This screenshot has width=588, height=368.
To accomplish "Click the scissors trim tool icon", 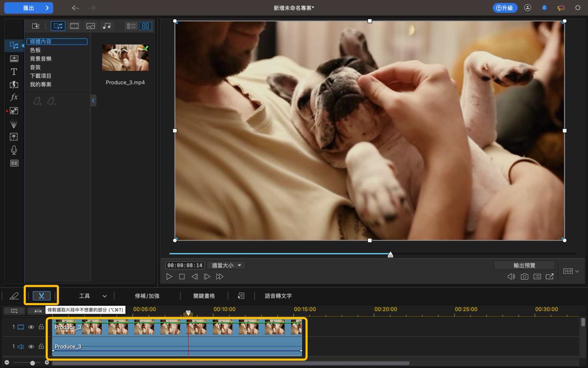I will [42, 296].
